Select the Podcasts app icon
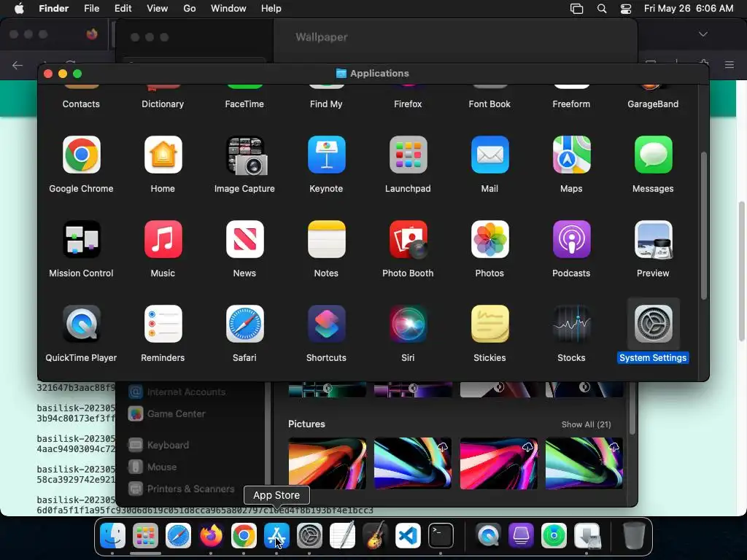The width and height of the screenshot is (747, 560). click(x=571, y=239)
